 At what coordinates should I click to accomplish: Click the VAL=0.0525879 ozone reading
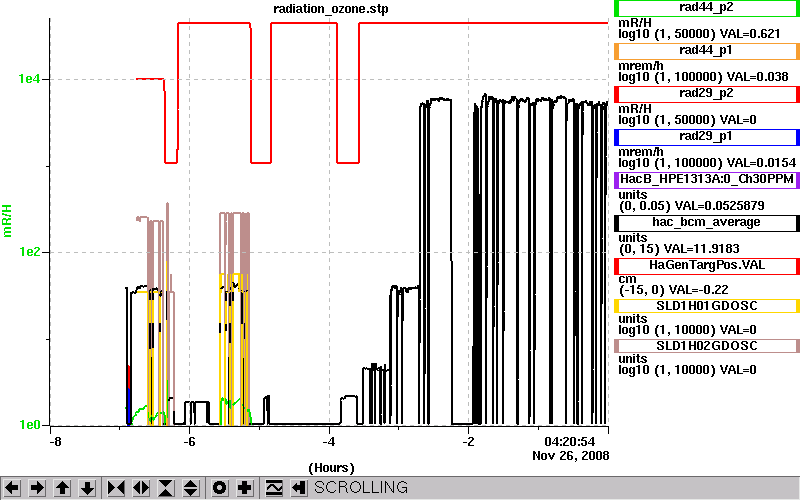click(x=719, y=206)
